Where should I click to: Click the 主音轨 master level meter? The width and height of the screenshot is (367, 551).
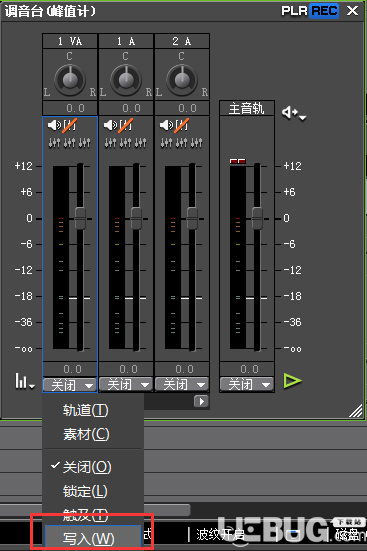pyautogui.click(x=238, y=257)
